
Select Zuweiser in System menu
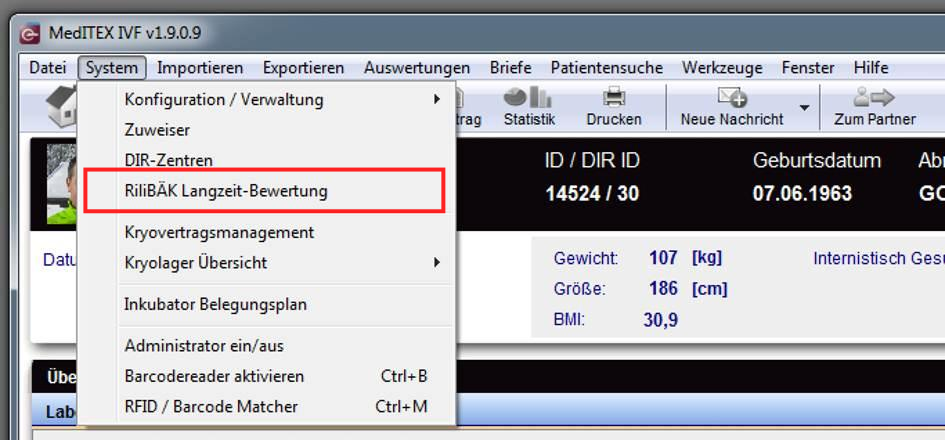click(267, 130)
